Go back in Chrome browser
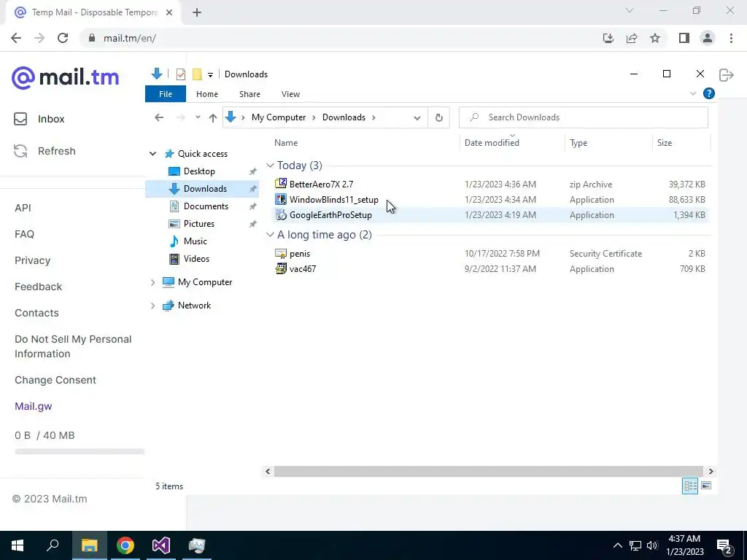 coord(16,38)
